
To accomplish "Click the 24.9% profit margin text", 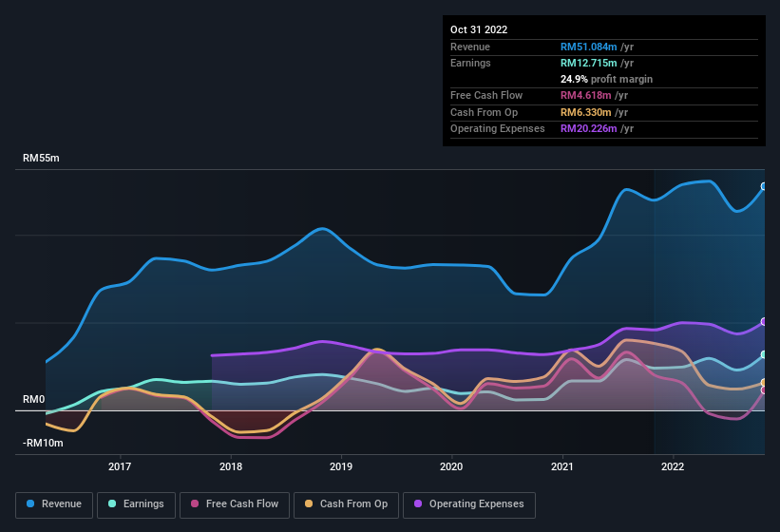I will pyautogui.click(x=606, y=79).
